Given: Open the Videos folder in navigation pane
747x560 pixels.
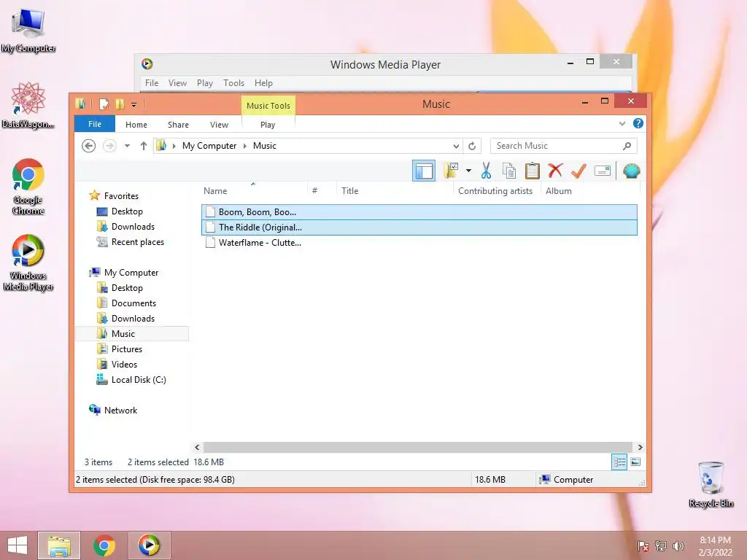Looking at the screenshot, I should 124,364.
